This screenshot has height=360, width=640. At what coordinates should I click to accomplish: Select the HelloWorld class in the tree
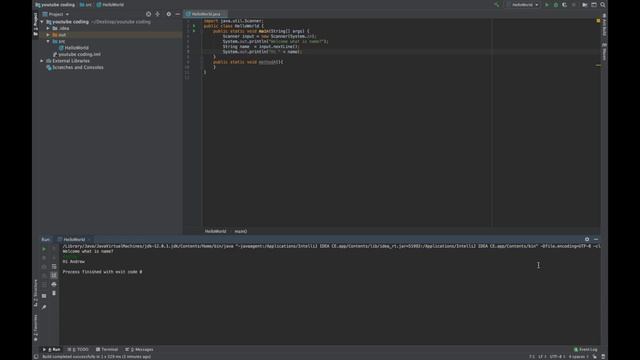click(x=76, y=48)
